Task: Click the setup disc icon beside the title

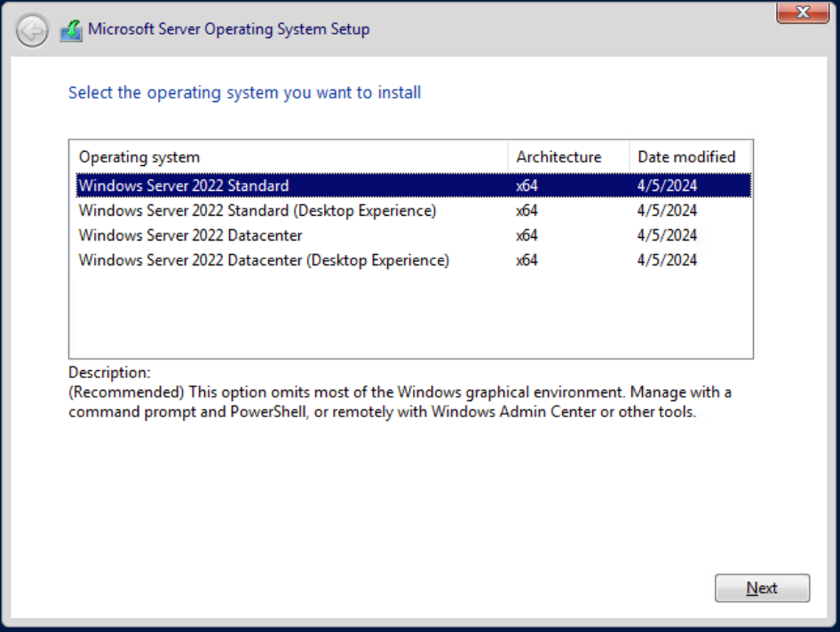Action: pos(71,31)
